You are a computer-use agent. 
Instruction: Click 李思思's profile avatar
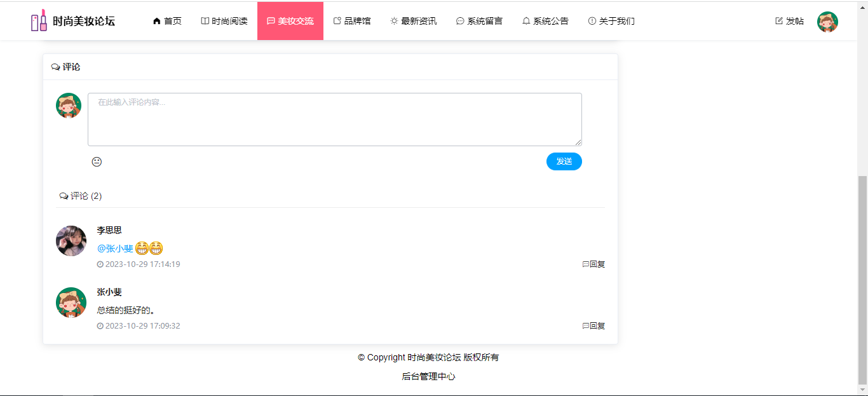71,241
